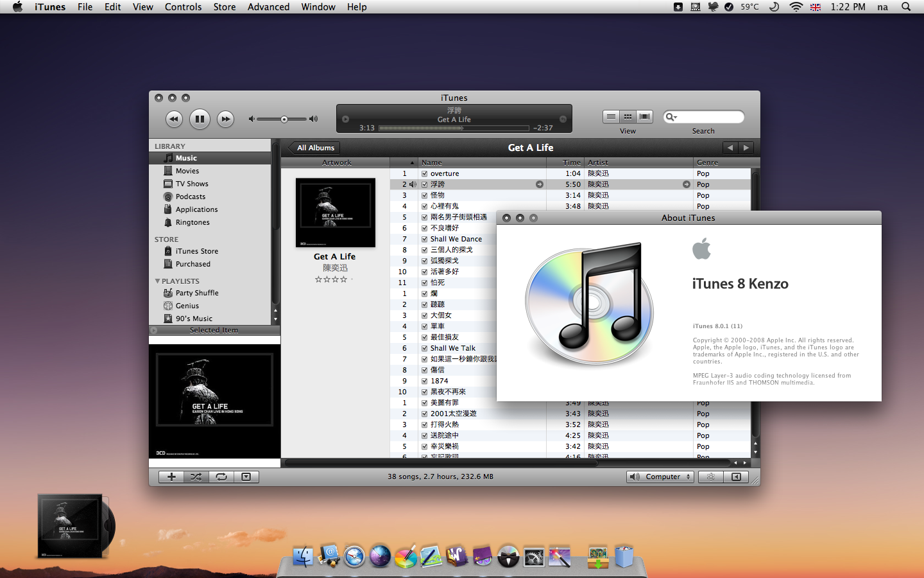Uncheck the 幸災樂禍 song checkbox
Image resolution: width=924 pixels, height=578 pixels.
[424, 446]
